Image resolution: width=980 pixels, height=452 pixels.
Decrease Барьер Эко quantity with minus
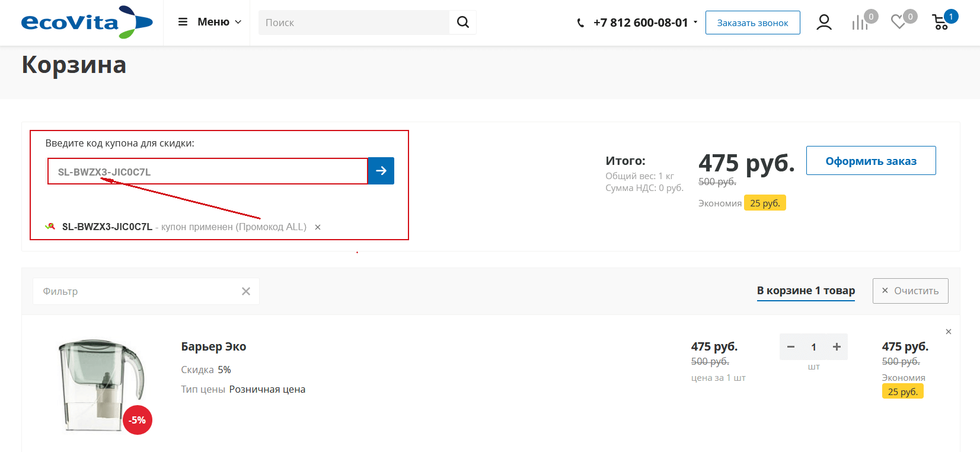pyautogui.click(x=791, y=347)
